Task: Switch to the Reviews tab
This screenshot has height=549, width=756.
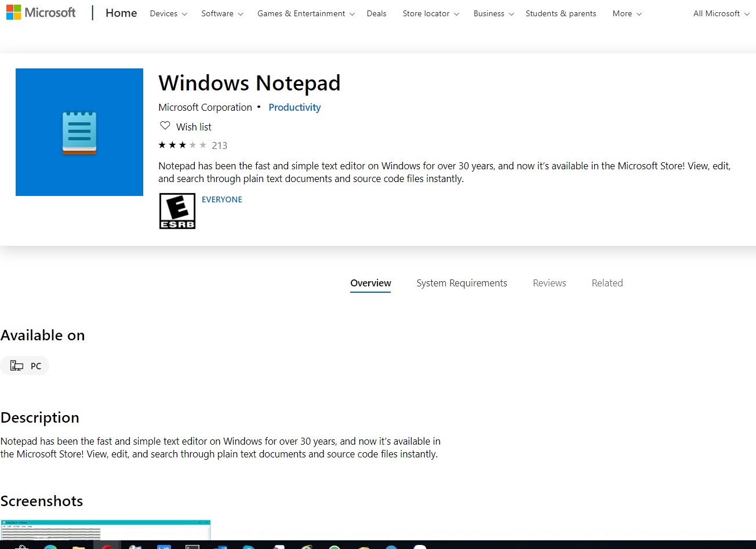Action: tap(549, 283)
